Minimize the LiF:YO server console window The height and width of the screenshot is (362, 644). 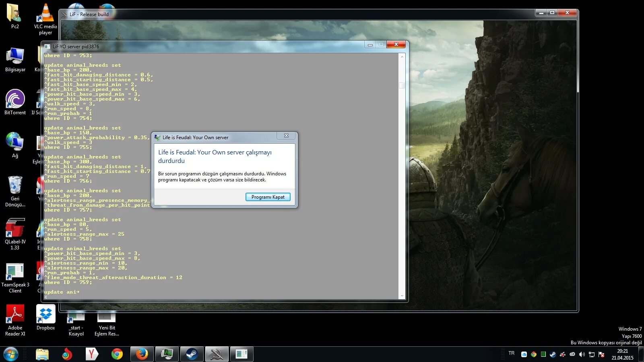point(370,45)
